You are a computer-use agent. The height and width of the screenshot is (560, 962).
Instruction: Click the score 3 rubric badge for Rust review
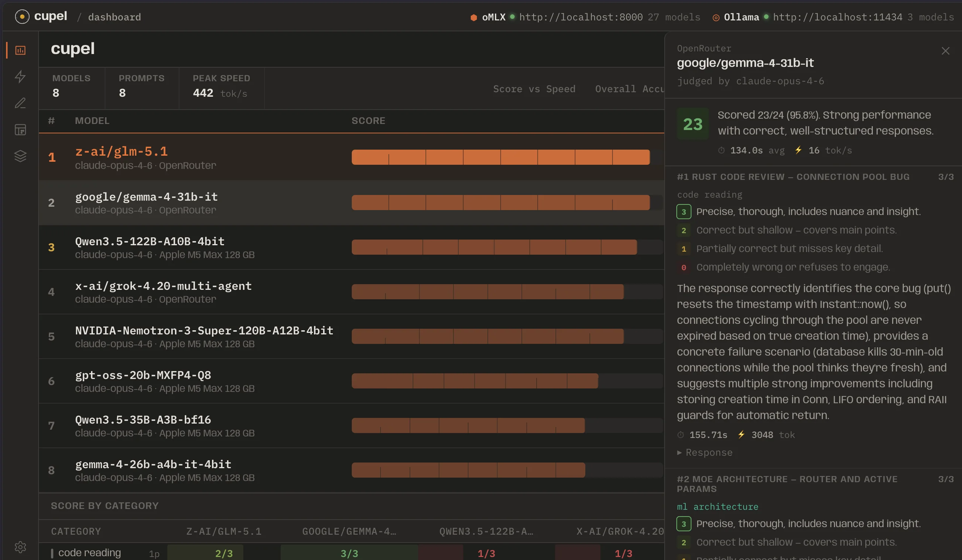pos(683,212)
